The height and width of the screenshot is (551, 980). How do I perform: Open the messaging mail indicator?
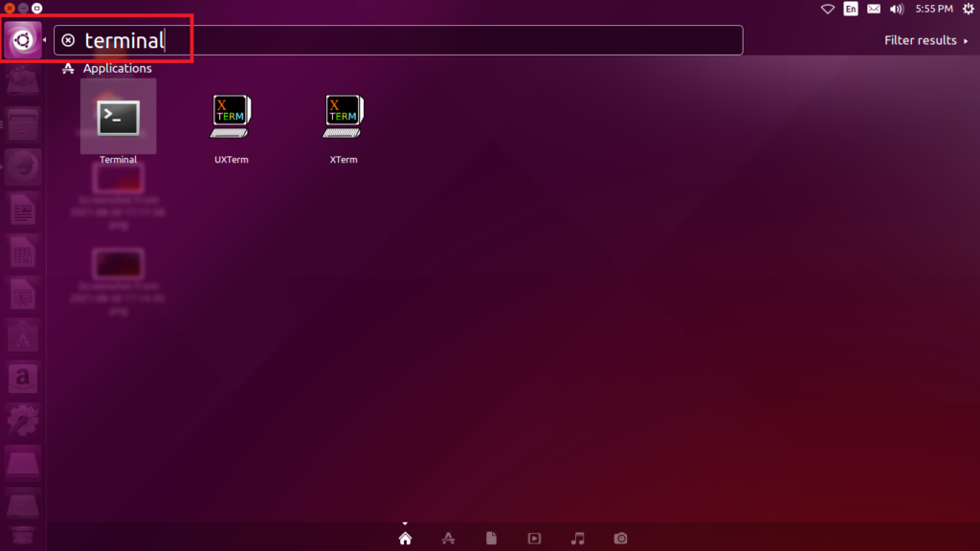point(874,9)
